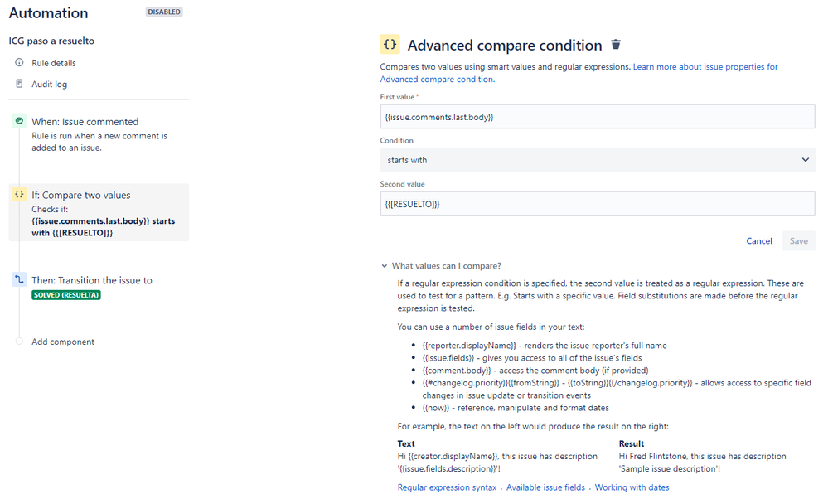Open the Working with dates link
Viewport: 828px width, 504px height.
coord(632,487)
